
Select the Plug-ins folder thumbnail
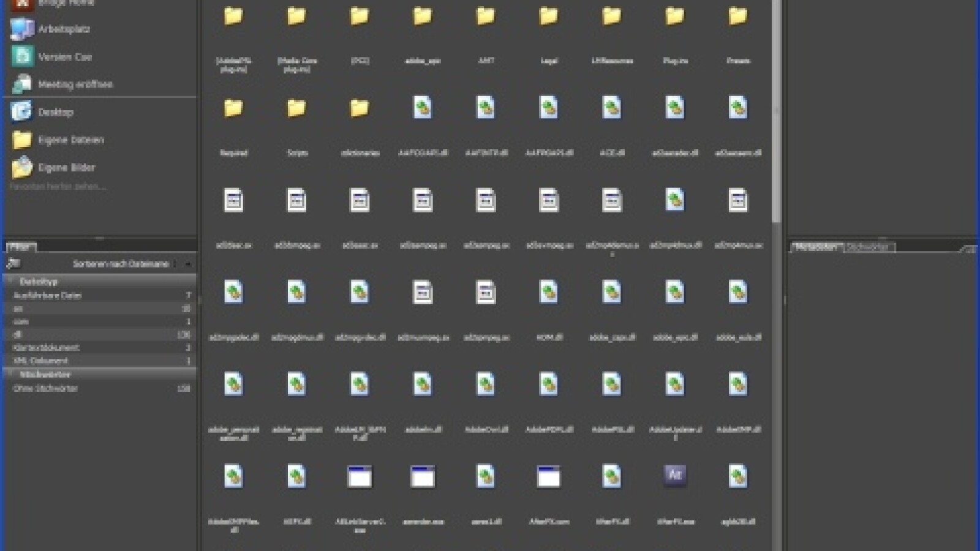pyautogui.click(x=675, y=16)
